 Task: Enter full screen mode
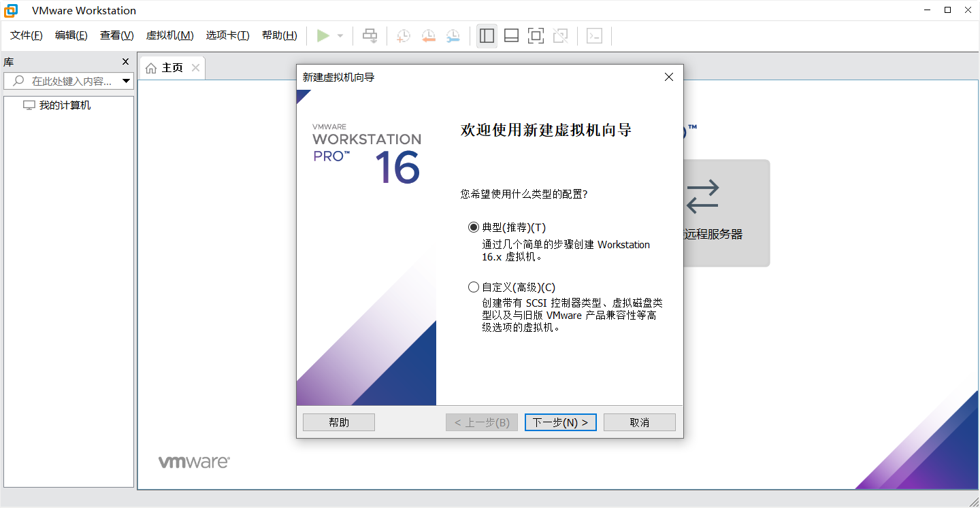point(536,35)
